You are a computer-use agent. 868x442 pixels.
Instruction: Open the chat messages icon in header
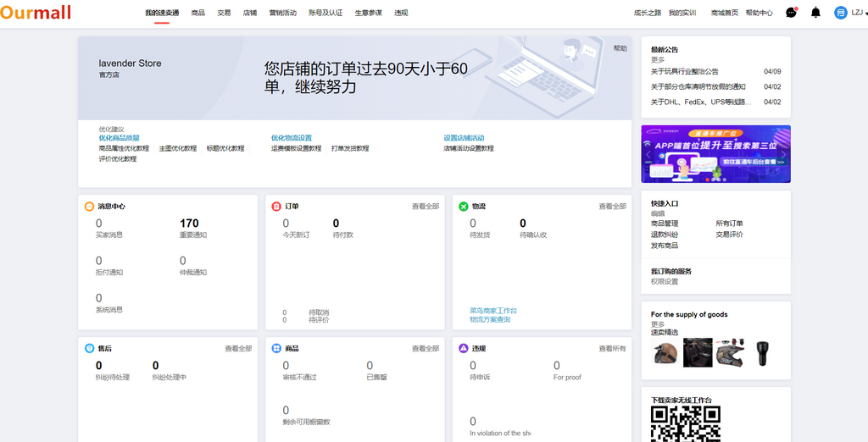click(x=791, y=12)
